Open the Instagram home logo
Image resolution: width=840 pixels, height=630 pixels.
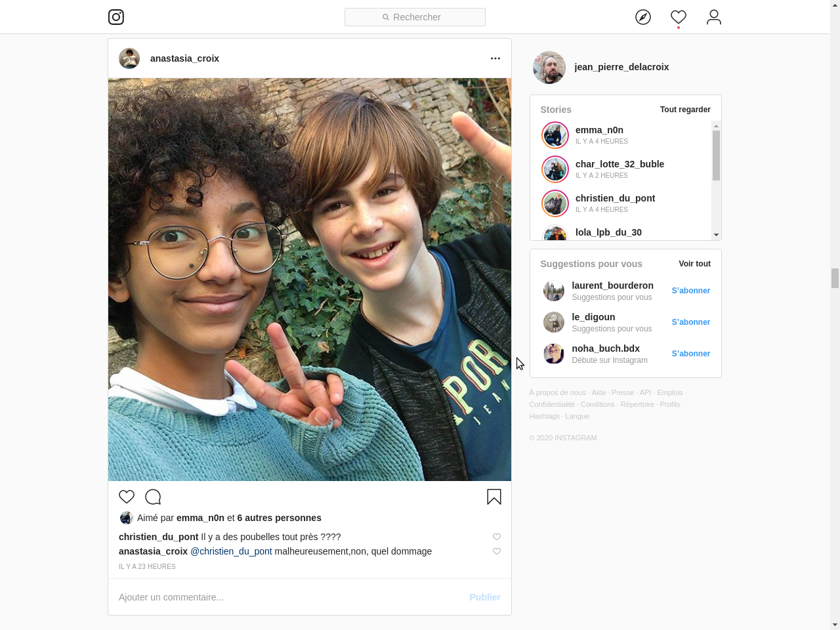click(x=116, y=17)
